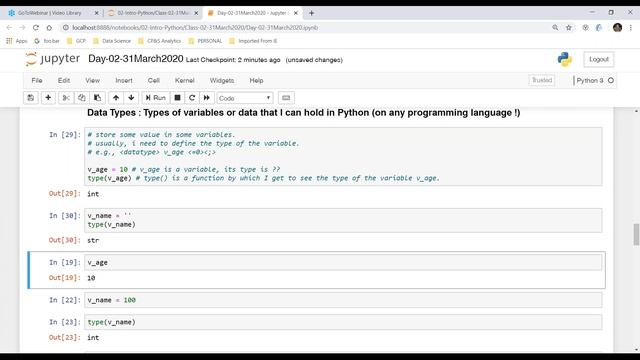Click cell In [23] type(v_name)
Screen dimensions: 640x360
click(343, 322)
